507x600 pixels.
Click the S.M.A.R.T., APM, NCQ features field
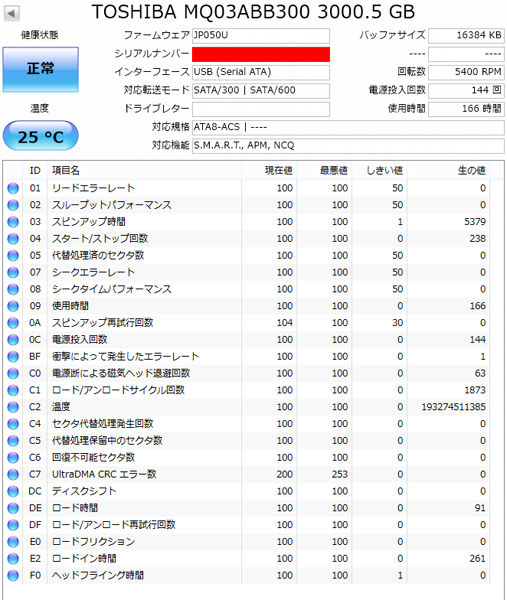pyautogui.click(x=348, y=146)
